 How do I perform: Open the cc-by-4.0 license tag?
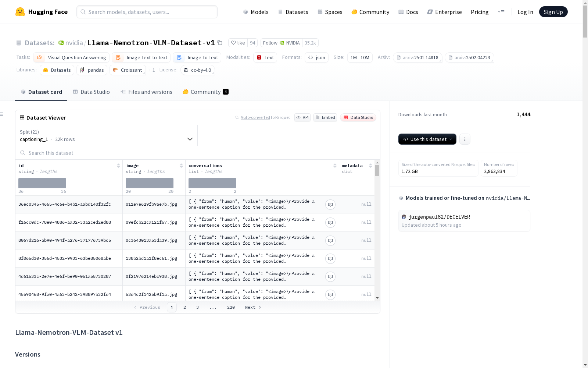point(198,70)
